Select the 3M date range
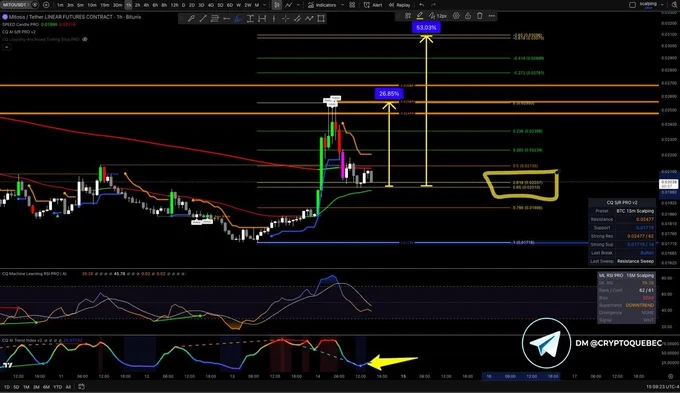 pyautogui.click(x=36, y=387)
